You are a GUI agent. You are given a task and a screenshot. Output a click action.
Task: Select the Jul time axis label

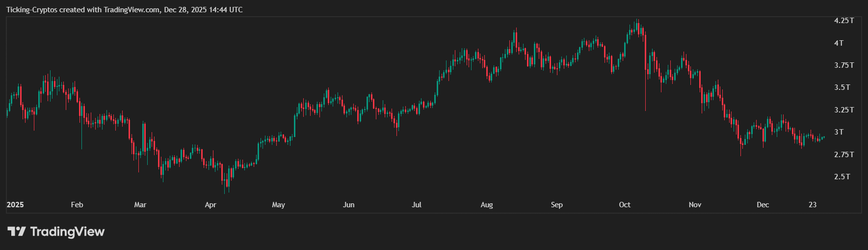417,205
